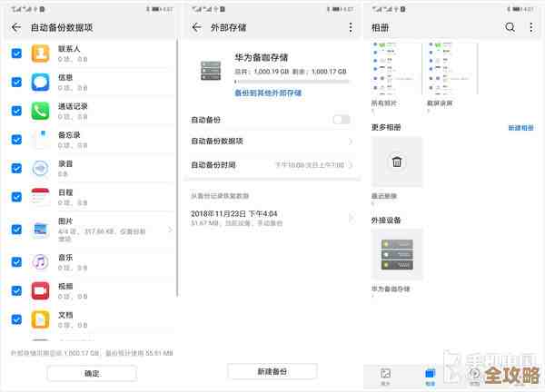Tap the 图片 gallery icon
The height and width of the screenshot is (392, 545).
pos(40,230)
